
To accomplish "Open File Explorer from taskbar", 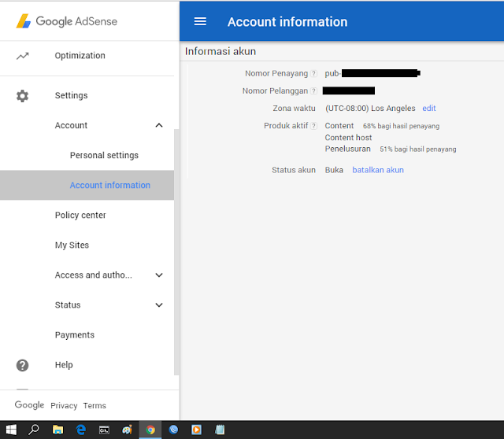I will tap(57, 430).
